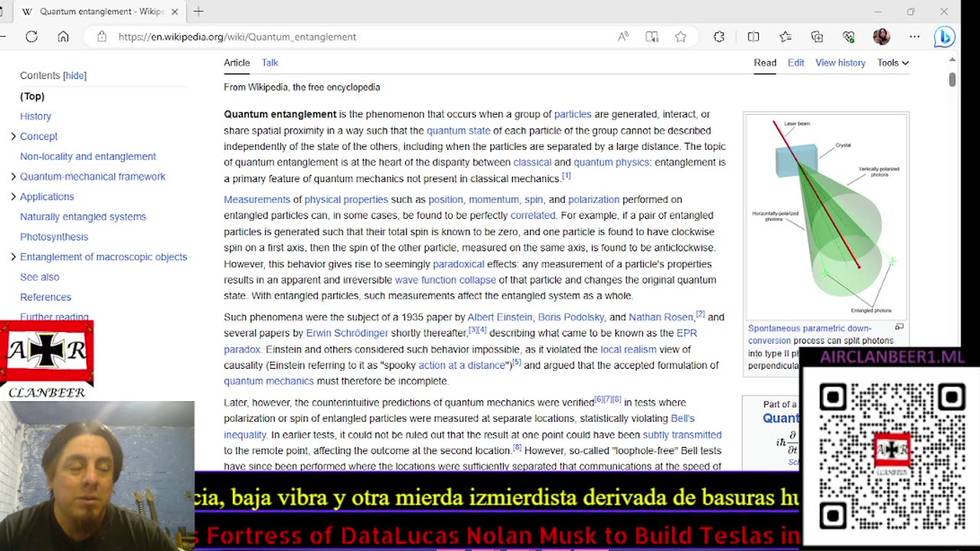Open Immersive Reader mode
This screenshot has width=980, height=551.
pos(652,37)
